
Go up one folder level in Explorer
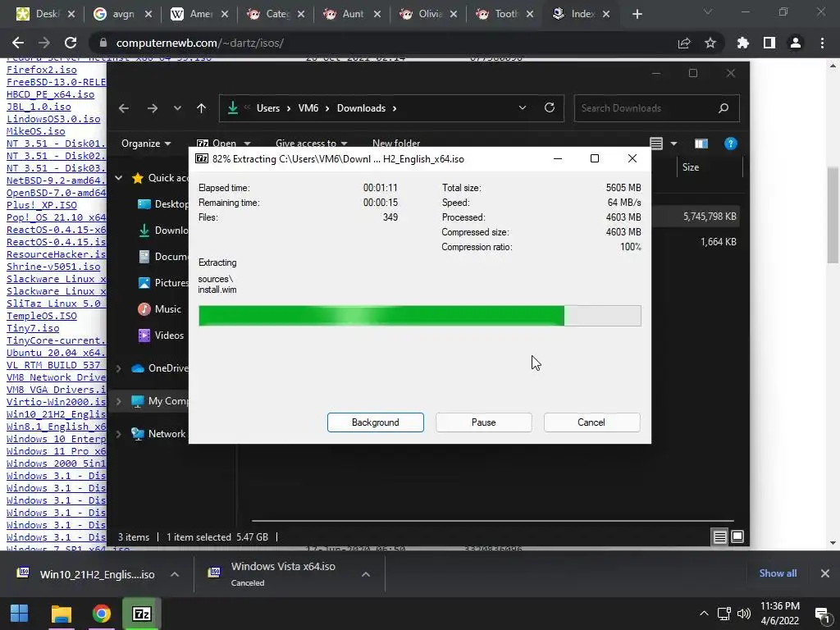[x=202, y=108]
